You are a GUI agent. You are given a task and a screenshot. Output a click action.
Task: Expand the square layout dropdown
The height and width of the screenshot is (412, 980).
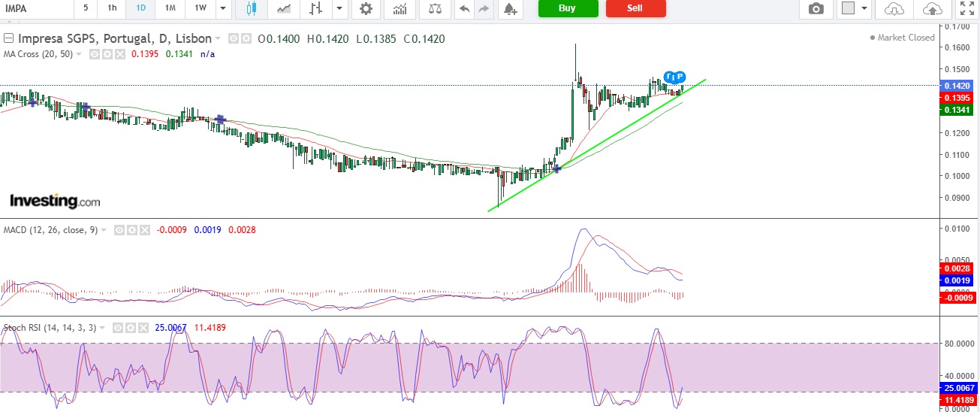pyautogui.click(x=864, y=9)
